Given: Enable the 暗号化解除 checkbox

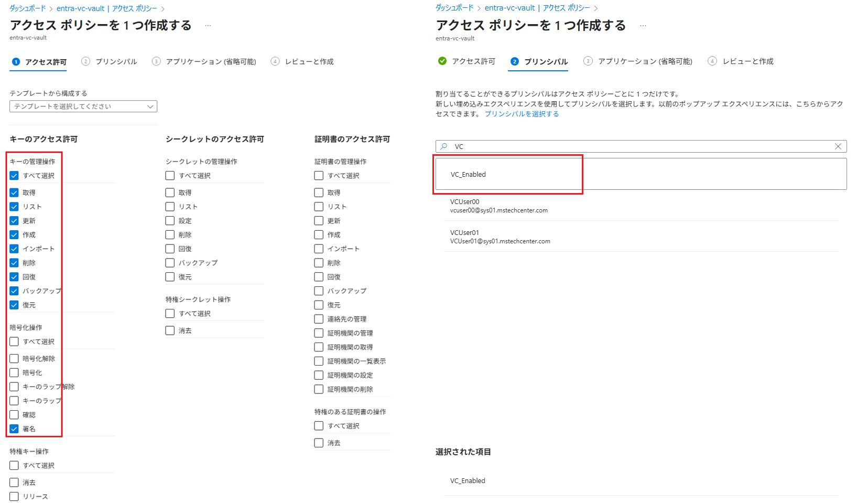Looking at the screenshot, I should pos(14,359).
